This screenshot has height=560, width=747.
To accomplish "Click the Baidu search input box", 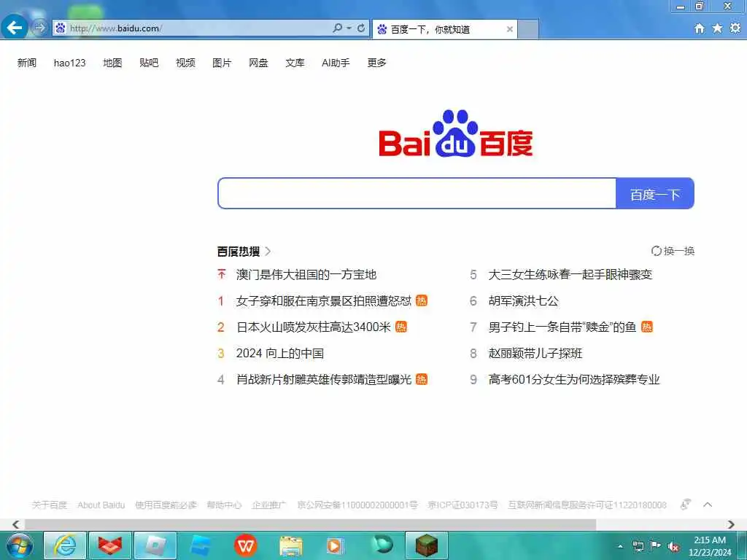I will point(417,193).
